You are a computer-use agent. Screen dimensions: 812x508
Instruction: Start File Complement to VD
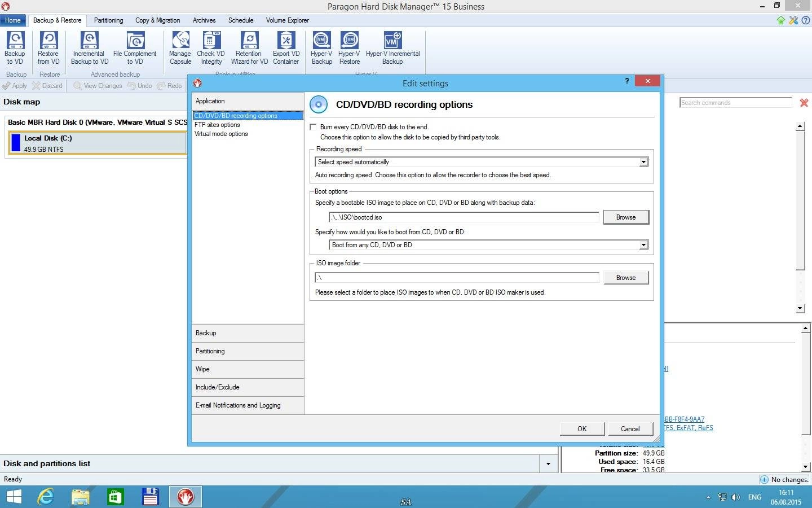tap(135, 48)
